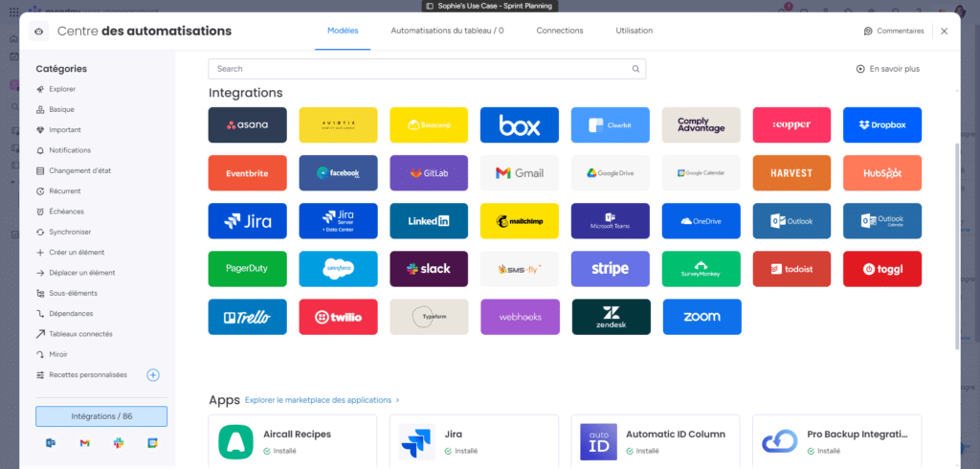This screenshot has width=980, height=469.
Task: Click the vertical scrollbar of templates list
Action: [x=957, y=244]
